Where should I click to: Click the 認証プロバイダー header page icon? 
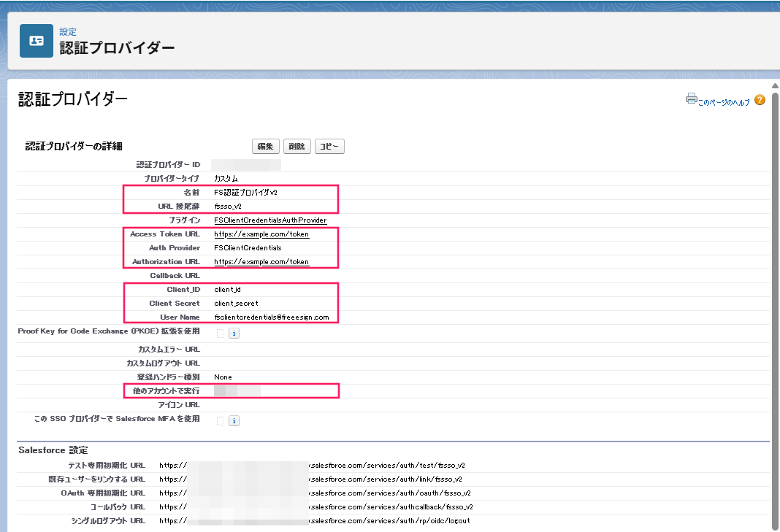[x=37, y=41]
